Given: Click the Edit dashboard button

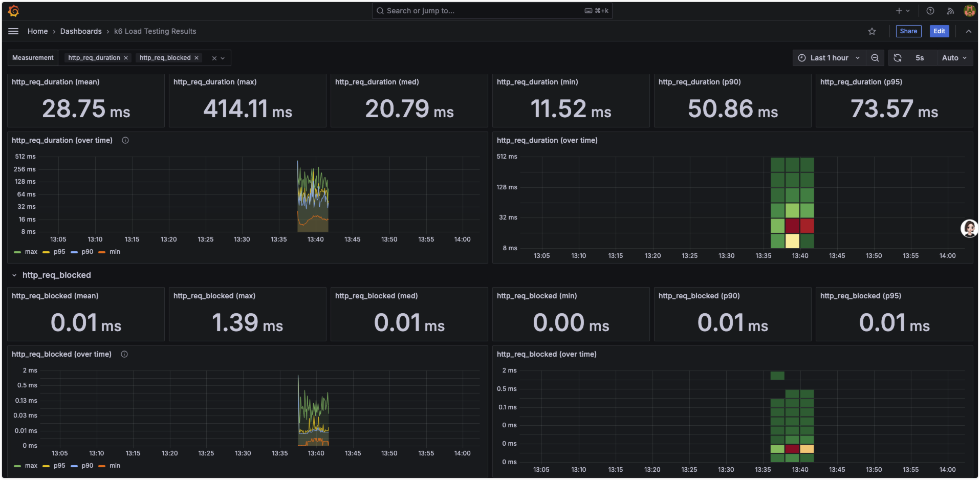Looking at the screenshot, I should 939,31.
